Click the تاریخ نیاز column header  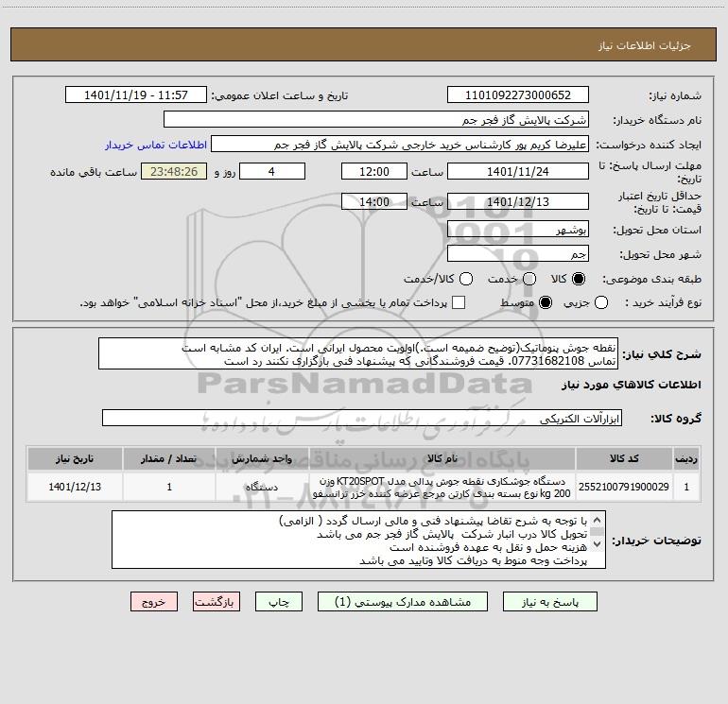(75, 458)
